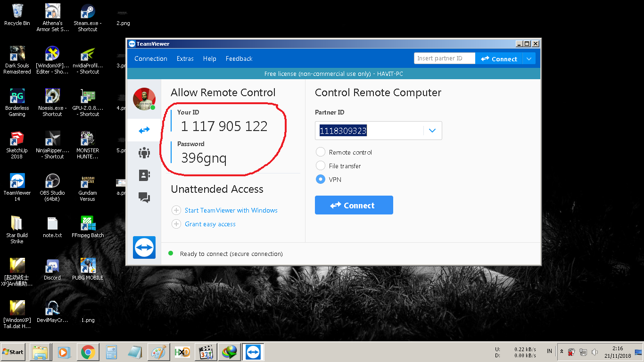Select the VPN radio option
644x362 pixels.
321,180
